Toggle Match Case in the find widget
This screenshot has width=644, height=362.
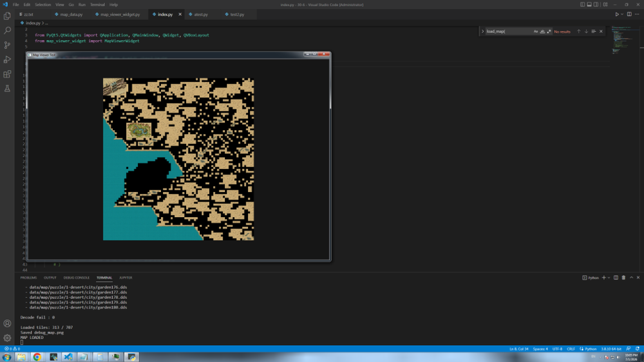click(536, 32)
